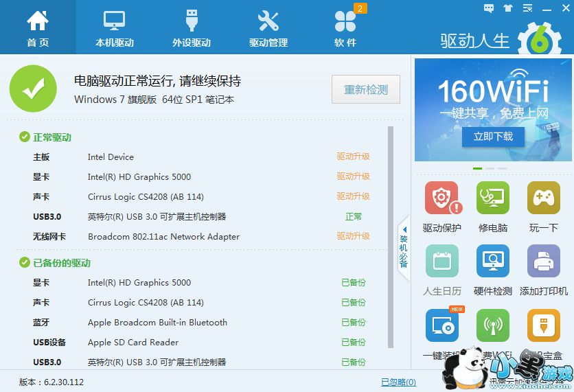Click the 添加打印机 add printer icon
This screenshot has height=392, width=574.
point(543,262)
